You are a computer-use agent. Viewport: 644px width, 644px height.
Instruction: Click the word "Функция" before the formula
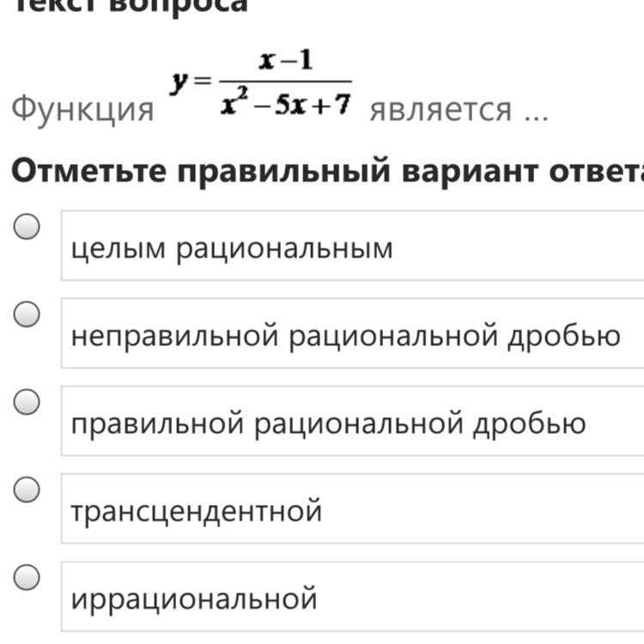[82, 110]
